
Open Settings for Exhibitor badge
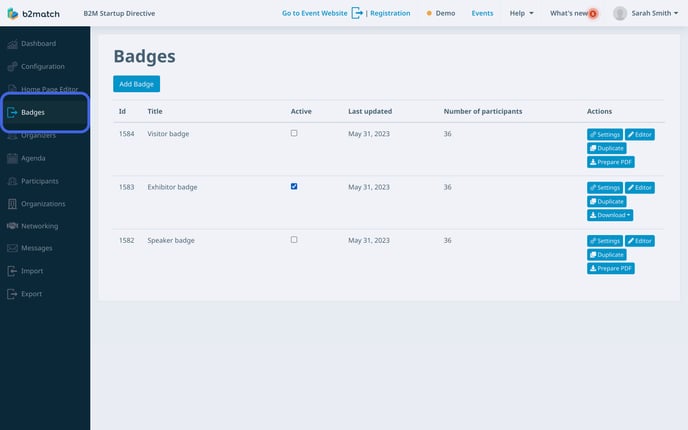click(x=605, y=188)
